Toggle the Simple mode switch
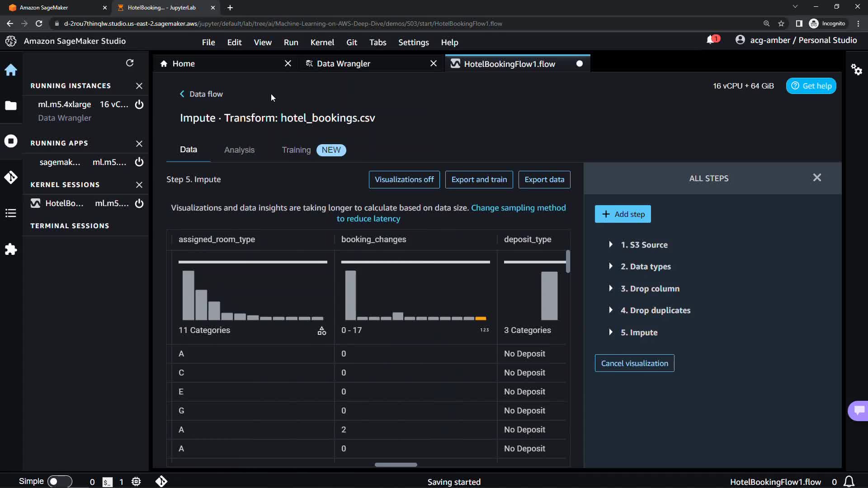This screenshot has width=868, height=488. click(x=59, y=481)
